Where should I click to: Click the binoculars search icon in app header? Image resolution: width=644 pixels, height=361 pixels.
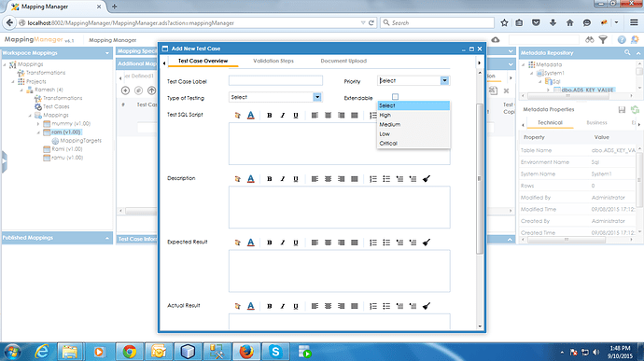[590, 40]
